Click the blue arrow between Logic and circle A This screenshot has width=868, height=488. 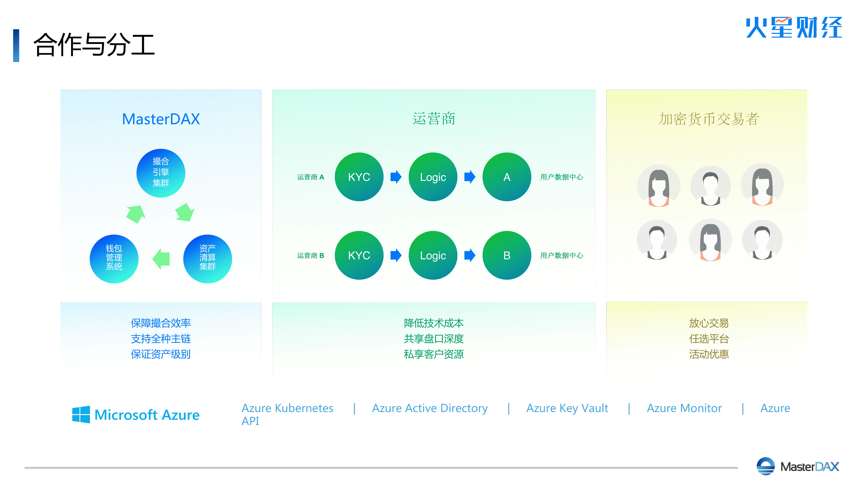[x=470, y=177]
